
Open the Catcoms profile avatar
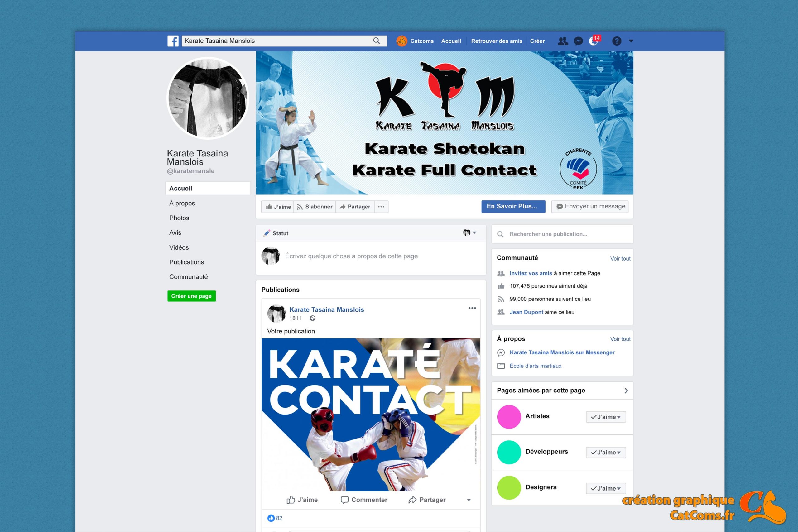pyautogui.click(x=401, y=41)
